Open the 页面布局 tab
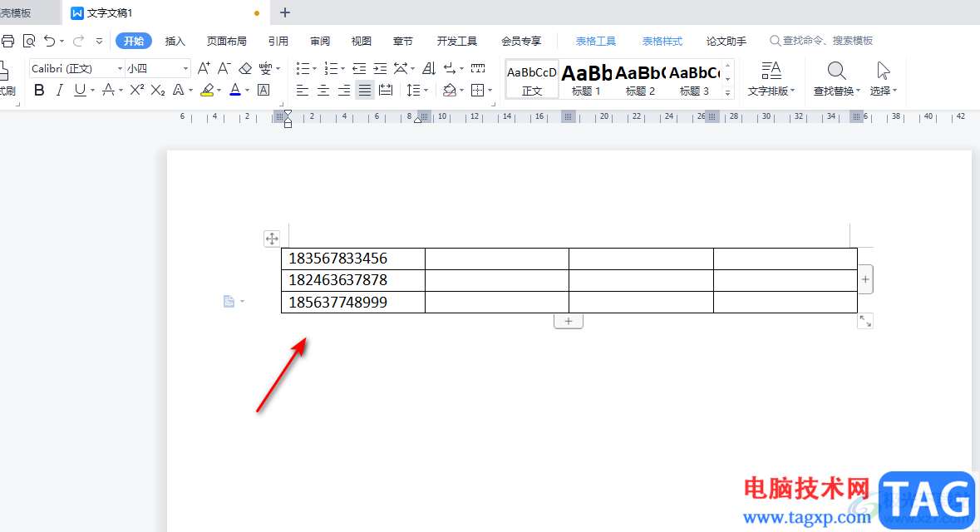 (x=227, y=42)
